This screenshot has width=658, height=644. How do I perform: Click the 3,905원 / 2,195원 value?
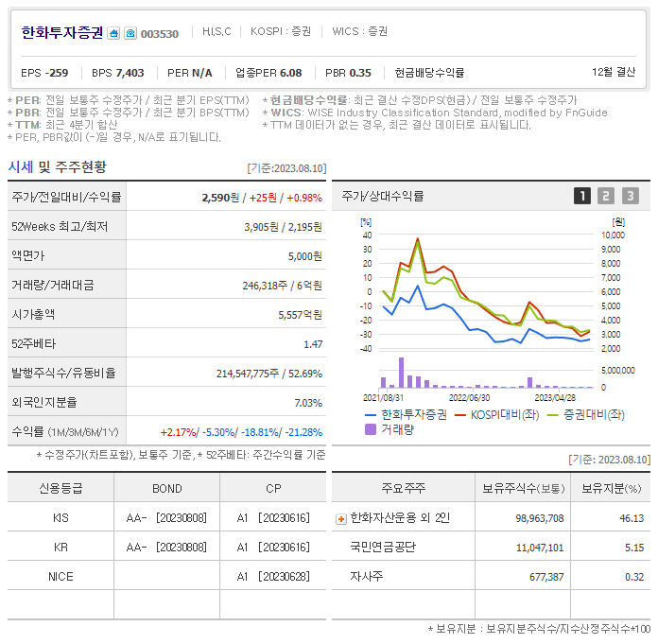pos(284,227)
